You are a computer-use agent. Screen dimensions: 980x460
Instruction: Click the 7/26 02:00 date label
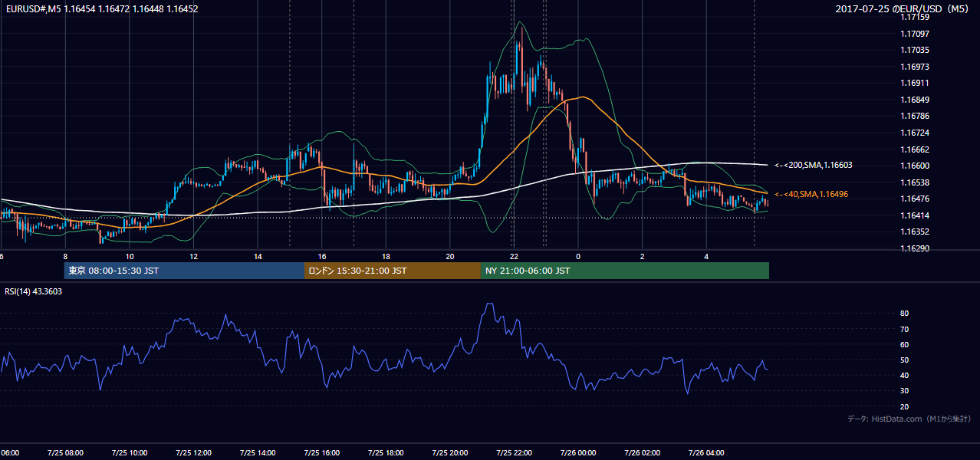point(643,452)
